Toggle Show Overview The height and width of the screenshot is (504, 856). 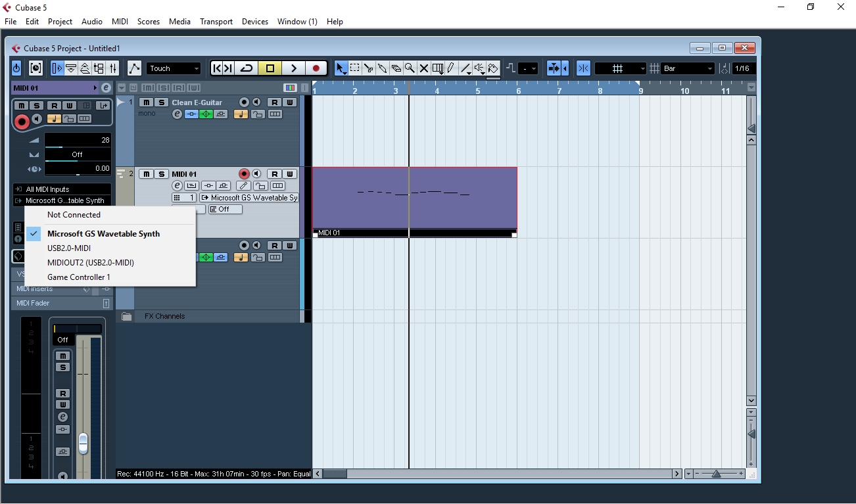[x=85, y=68]
